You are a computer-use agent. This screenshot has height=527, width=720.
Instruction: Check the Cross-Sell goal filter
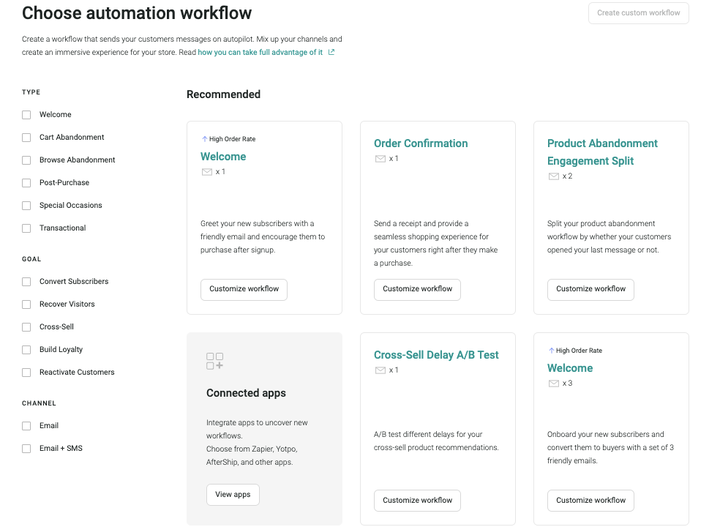(27, 327)
